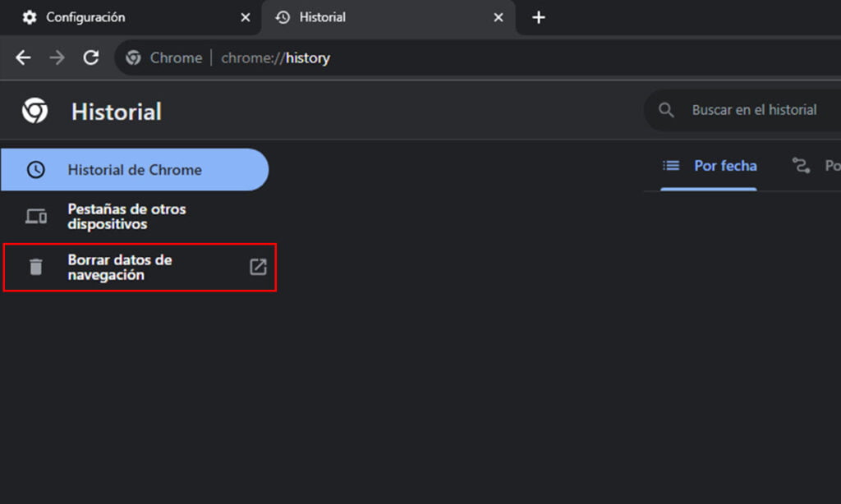Click the clock icon on Historial tab

click(283, 17)
